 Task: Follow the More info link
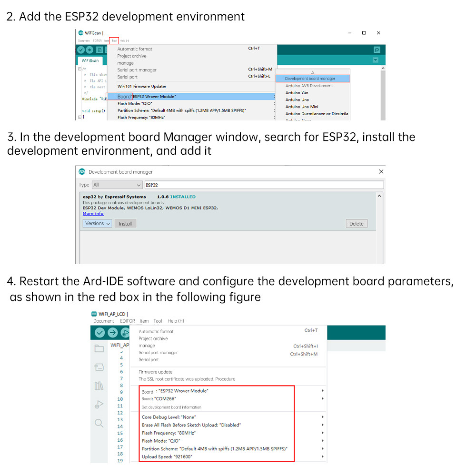click(x=93, y=214)
